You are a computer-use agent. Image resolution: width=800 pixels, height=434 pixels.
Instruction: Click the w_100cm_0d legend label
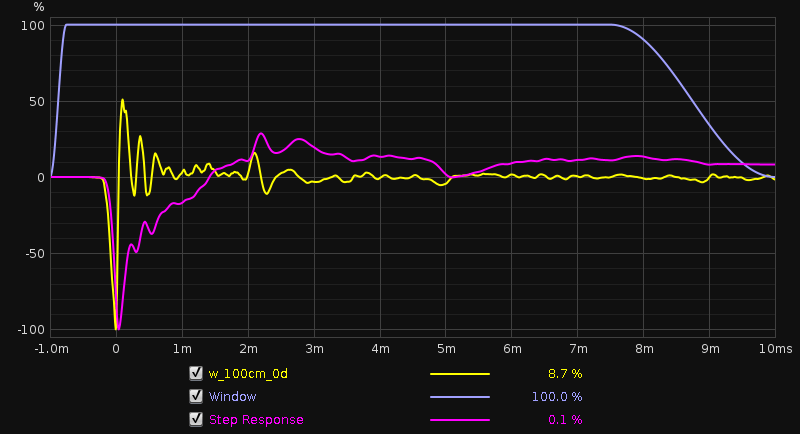click(x=248, y=374)
